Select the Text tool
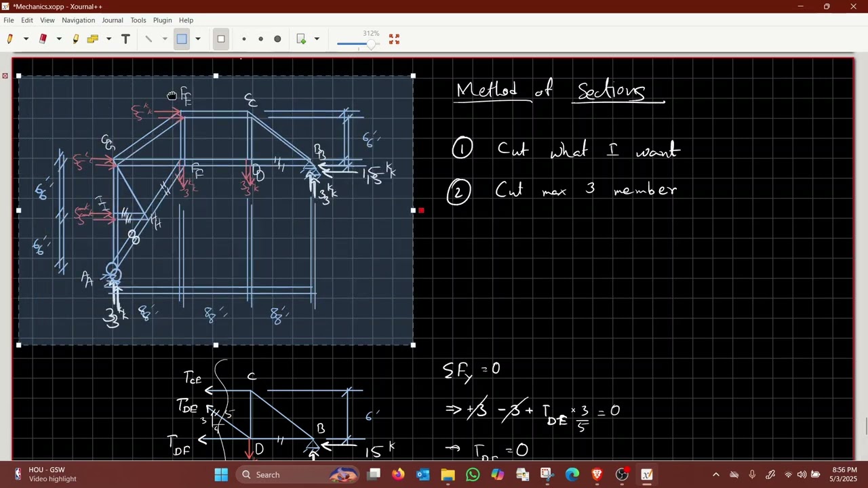This screenshot has height=488, width=868. point(125,39)
